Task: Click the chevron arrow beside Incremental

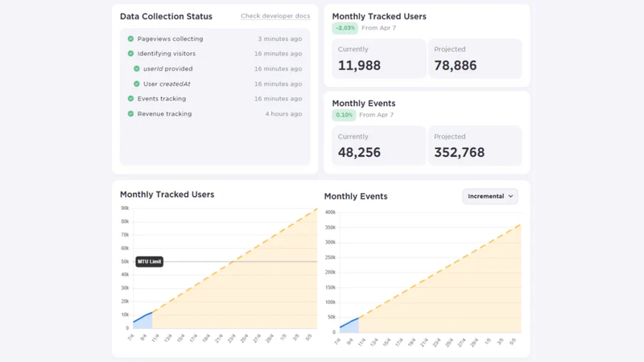Action: click(510, 196)
